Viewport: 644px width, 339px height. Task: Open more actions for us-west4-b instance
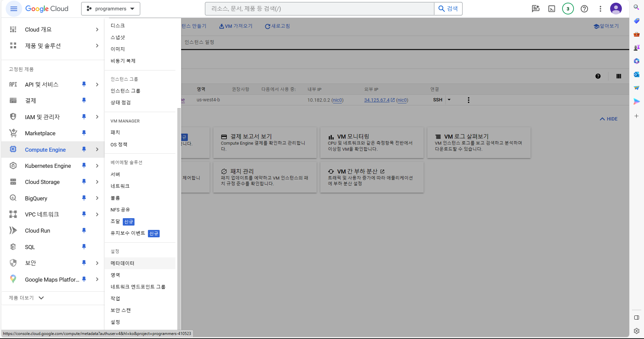click(469, 100)
